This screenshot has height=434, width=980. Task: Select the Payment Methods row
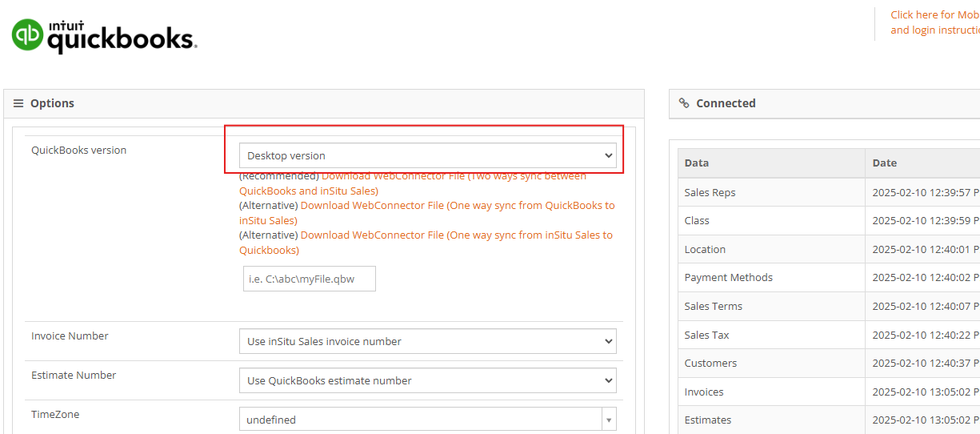(829, 277)
